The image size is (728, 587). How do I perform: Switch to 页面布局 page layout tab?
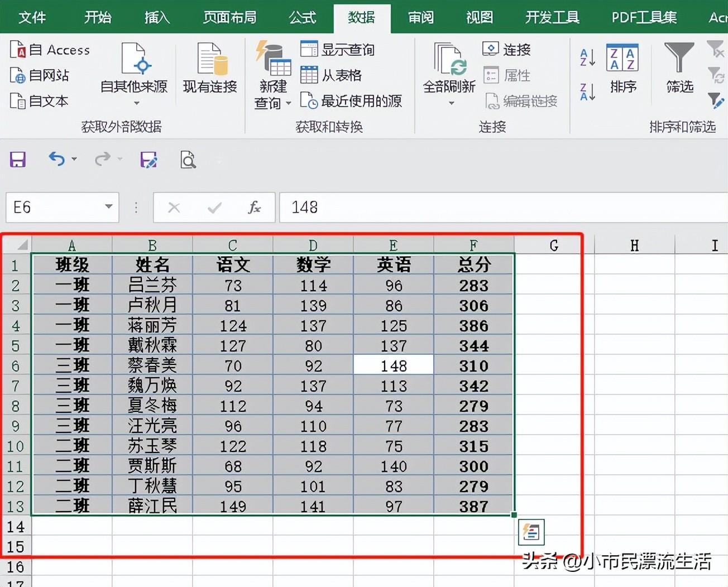(x=229, y=17)
